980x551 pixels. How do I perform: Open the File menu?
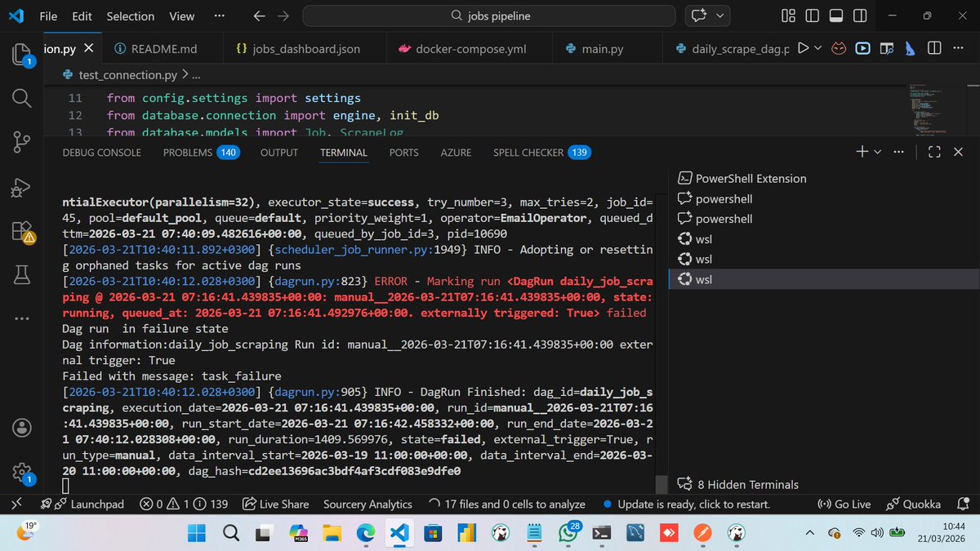(50, 16)
